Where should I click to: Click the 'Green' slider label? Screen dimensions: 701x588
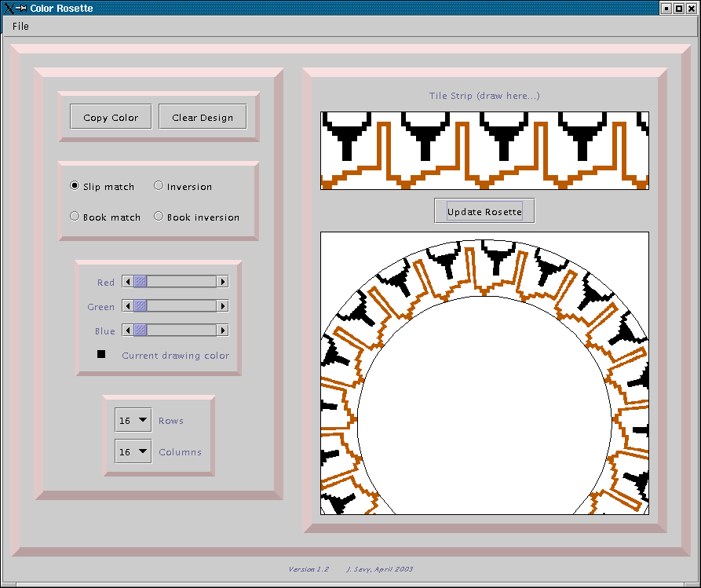coord(101,307)
